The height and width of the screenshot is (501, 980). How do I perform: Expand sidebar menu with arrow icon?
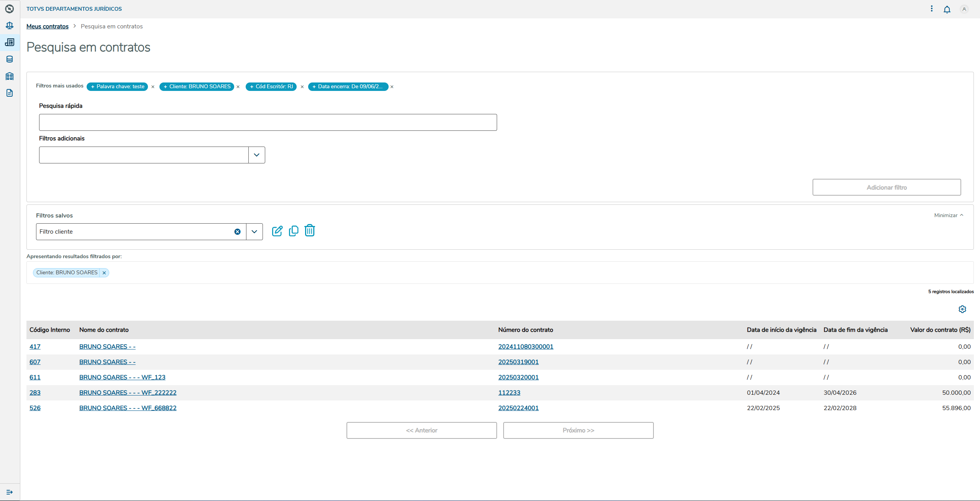(10, 492)
